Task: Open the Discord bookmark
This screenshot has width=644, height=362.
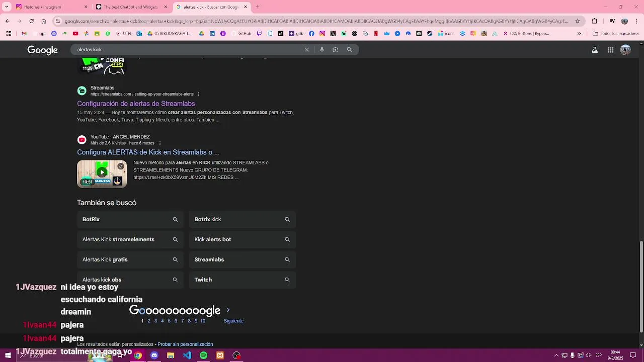Action: click(54, 34)
